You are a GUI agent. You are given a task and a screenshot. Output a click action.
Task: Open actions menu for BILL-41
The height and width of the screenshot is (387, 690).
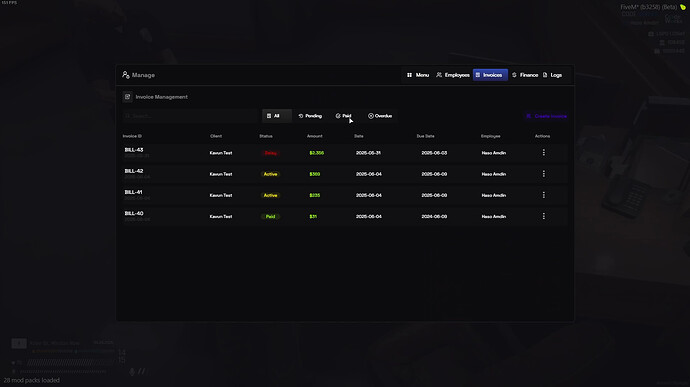pos(543,195)
